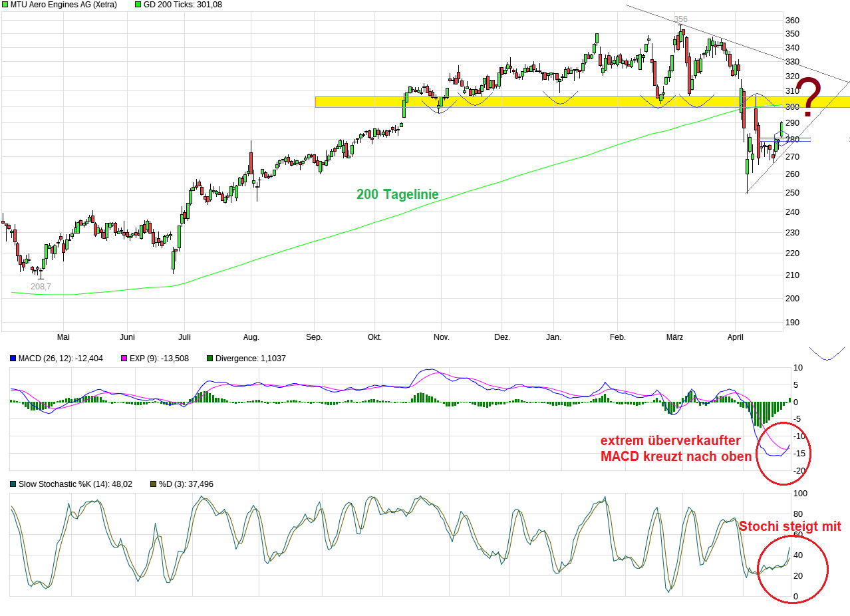Viewport: 850px width, 616px height.
Task: Click the red circle on the Stochastic panel
Action: (793, 569)
